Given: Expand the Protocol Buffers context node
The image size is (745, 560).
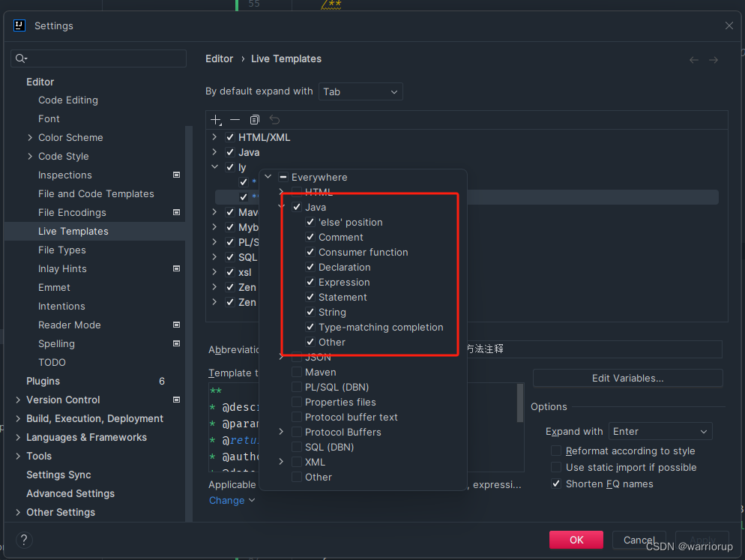Looking at the screenshot, I should [x=281, y=432].
